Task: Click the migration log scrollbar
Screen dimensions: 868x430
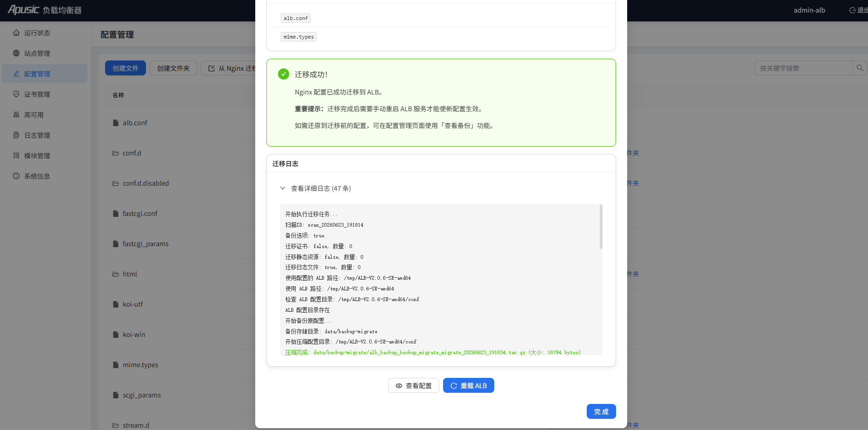Action: 601,227
